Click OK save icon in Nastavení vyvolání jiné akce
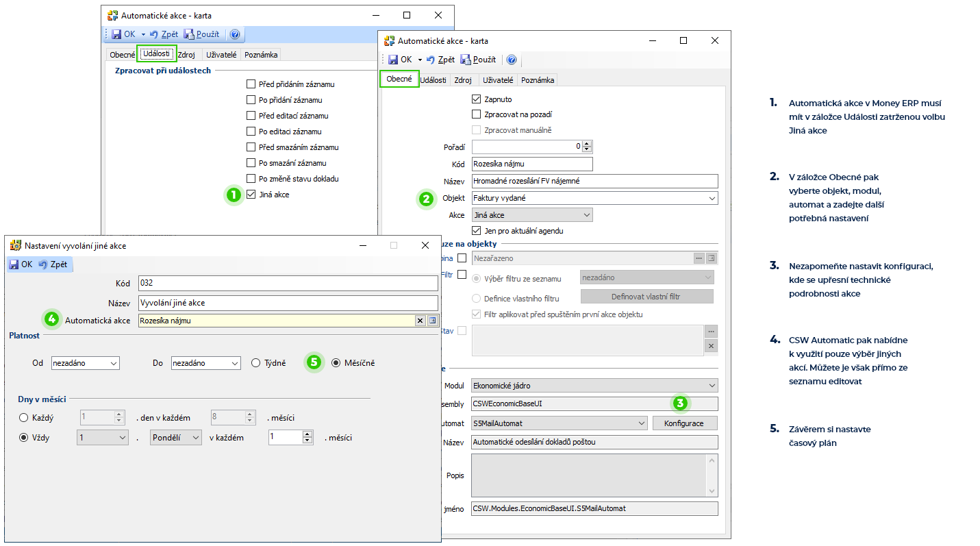 point(14,264)
